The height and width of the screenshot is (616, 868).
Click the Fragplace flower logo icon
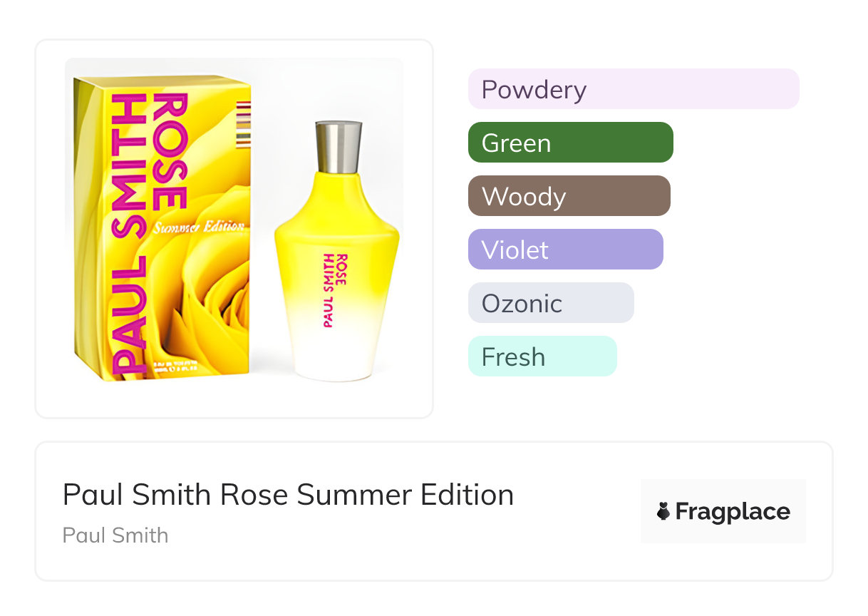point(663,511)
